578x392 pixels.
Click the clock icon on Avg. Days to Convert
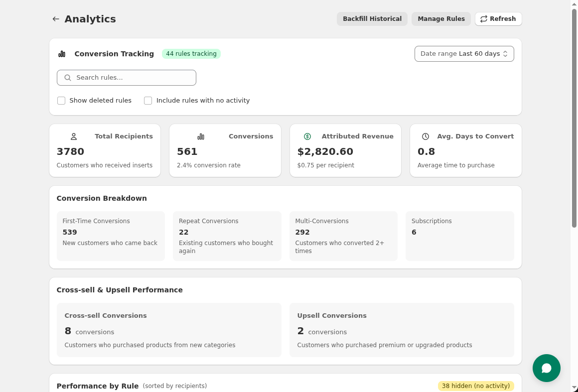[x=425, y=136]
